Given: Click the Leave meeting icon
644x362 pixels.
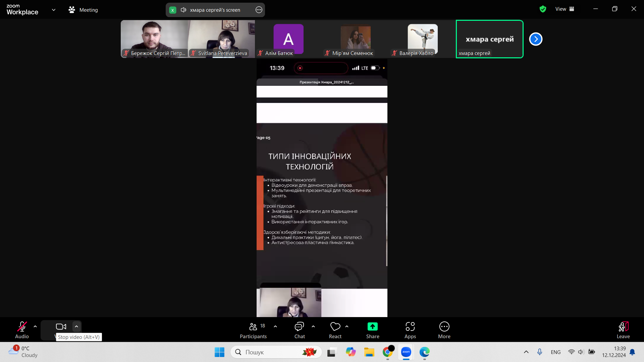Looking at the screenshot, I should [x=623, y=327].
